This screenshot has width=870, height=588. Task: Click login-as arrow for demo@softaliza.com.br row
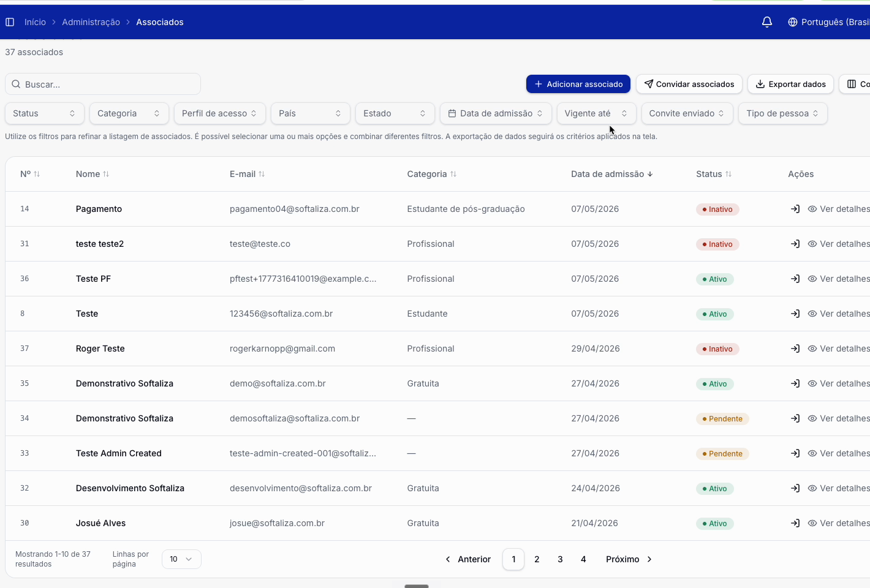(795, 383)
